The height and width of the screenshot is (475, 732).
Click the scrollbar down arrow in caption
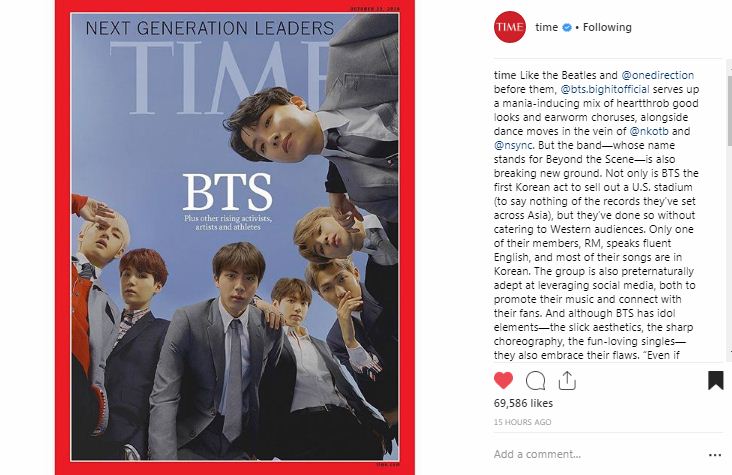[x=729, y=350]
